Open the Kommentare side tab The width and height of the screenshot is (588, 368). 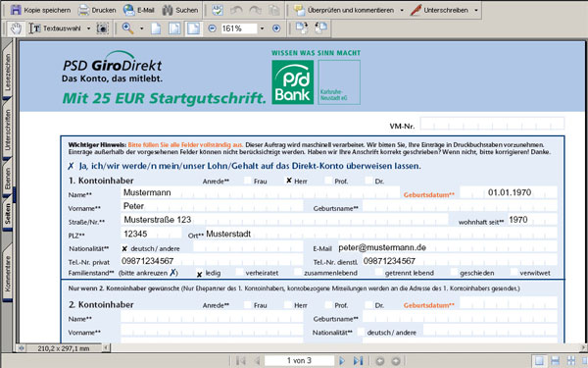pyautogui.click(x=8, y=274)
